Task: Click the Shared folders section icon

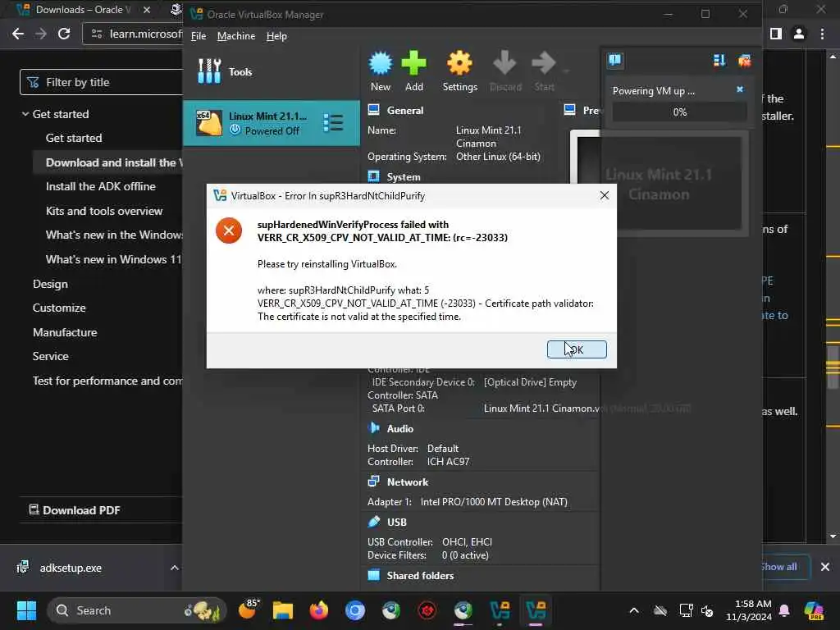Action: pos(374,575)
